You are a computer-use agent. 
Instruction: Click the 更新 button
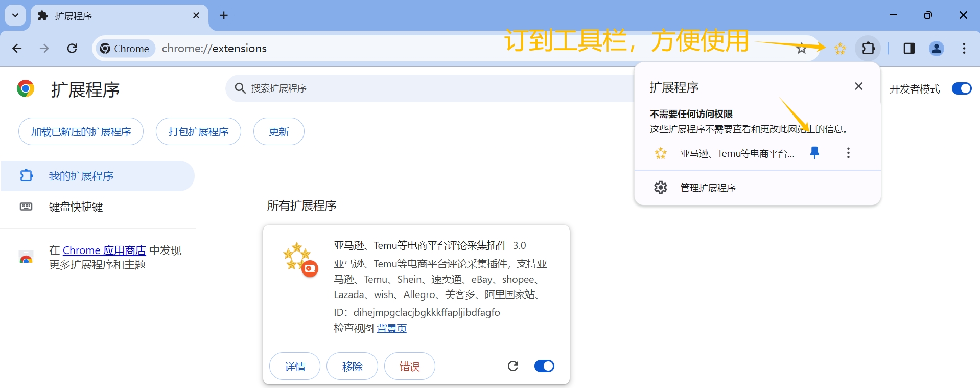coord(279,132)
